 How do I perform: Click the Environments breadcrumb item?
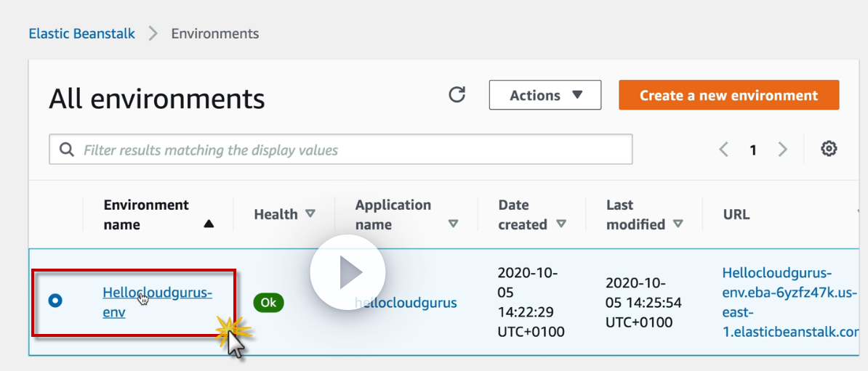click(x=214, y=33)
